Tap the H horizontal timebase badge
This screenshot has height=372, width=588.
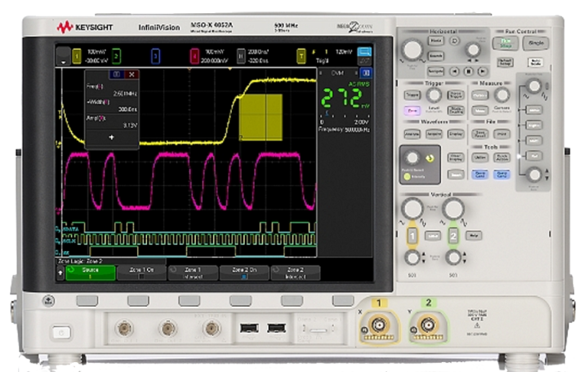point(241,56)
